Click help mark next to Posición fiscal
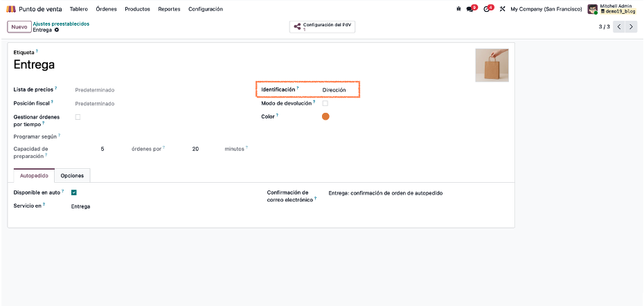The image size is (644, 306). 52,102
